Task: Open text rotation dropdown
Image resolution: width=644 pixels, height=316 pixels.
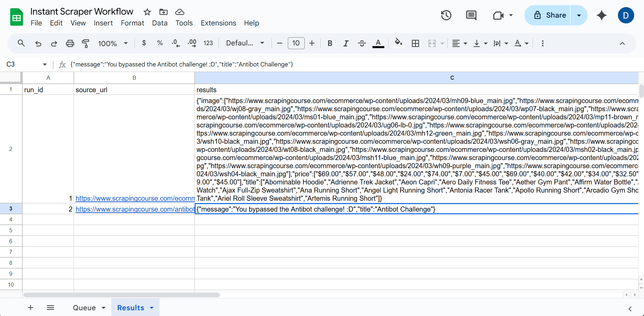Action: [x=521, y=43]
